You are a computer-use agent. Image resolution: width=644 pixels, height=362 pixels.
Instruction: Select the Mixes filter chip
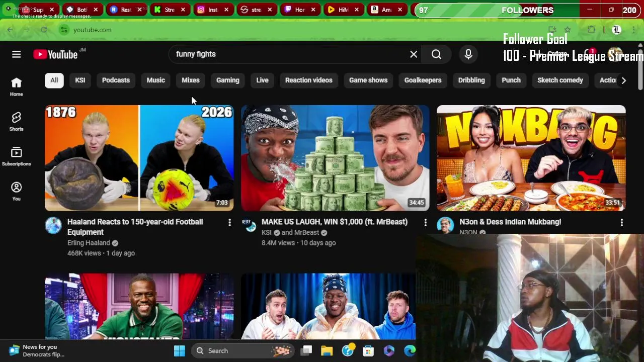(x=191, y=80)
